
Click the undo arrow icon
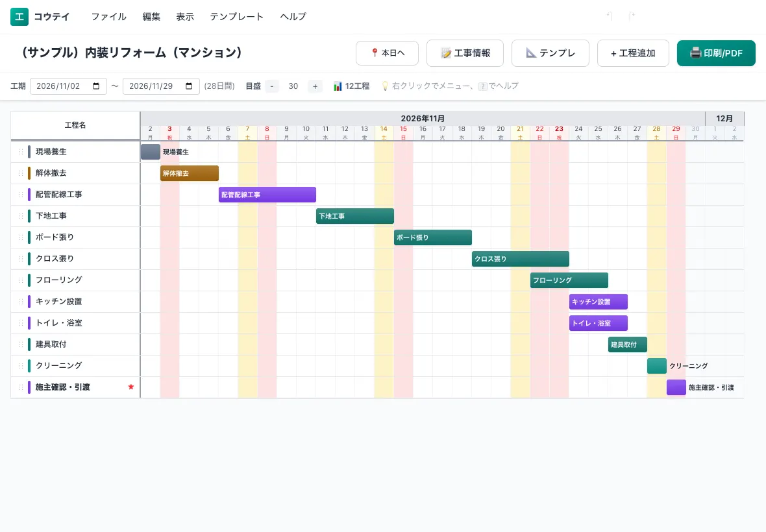click(610, 16)
